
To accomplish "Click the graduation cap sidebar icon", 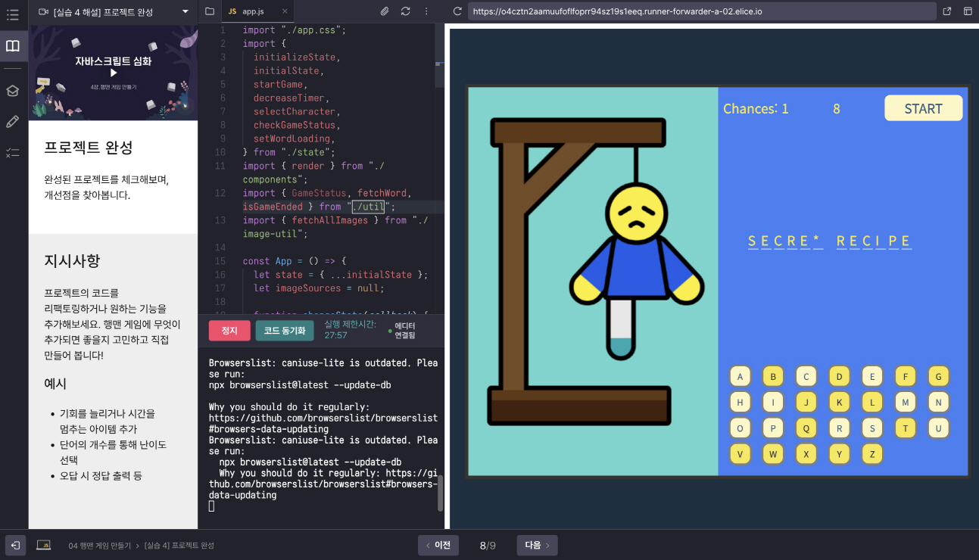I will pyautogui.click(x=13, y=91).
